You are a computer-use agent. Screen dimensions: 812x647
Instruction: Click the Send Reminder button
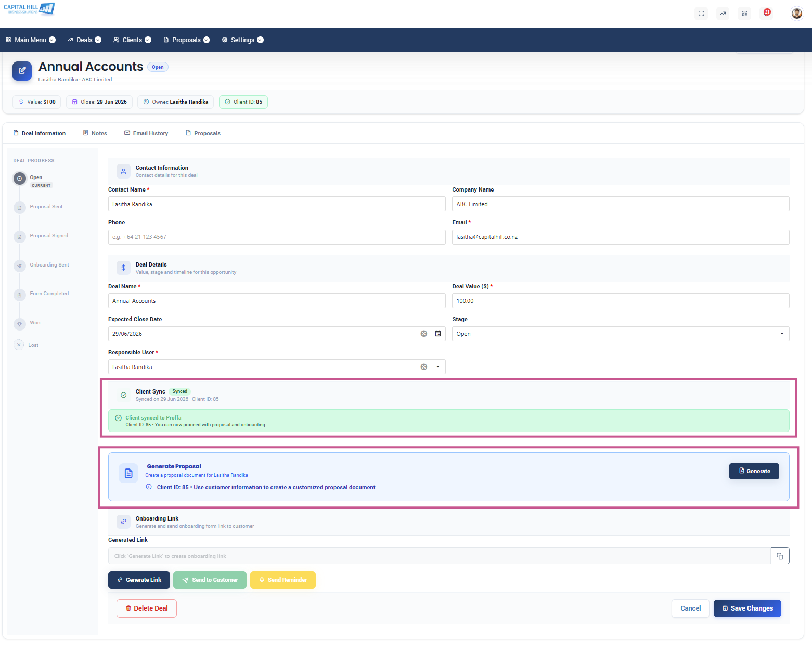[x=283, y=580]
